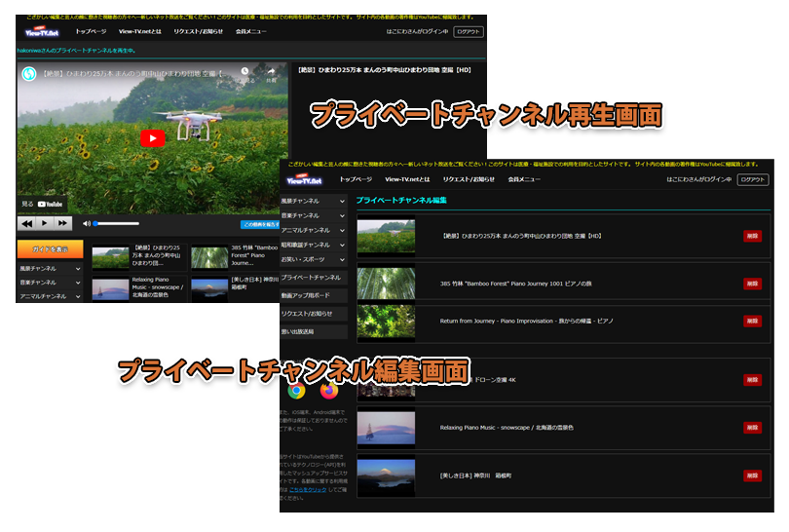789x532 pixels.
Task: Expand 音楽チャンネル in edit window sidebar
Action: pyautogui.click(x=314, y=215)
